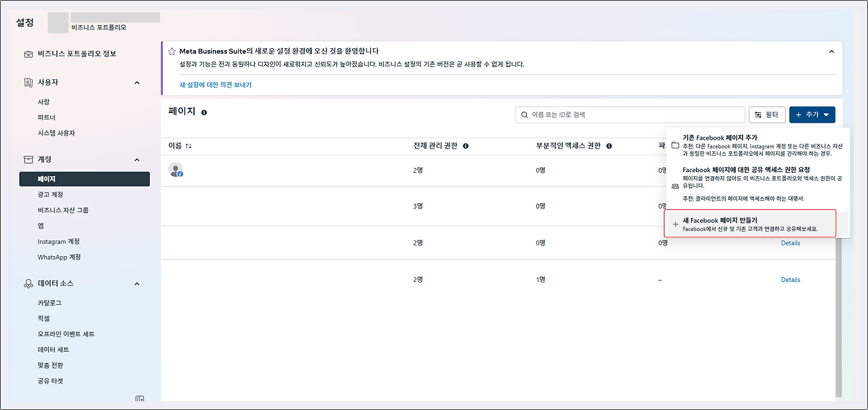Select 기존 Facebook 페이지 추가 from the menu
868x410 pixels.
click(x=757, y=146)
